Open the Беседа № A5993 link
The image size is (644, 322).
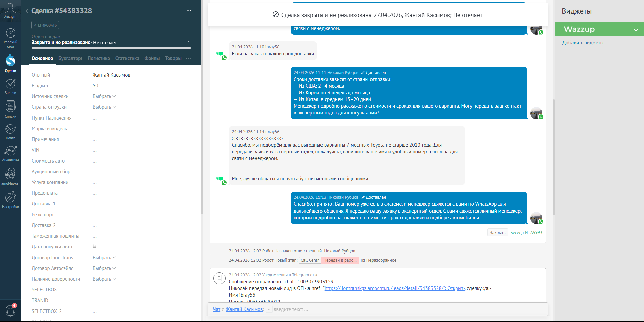526,233
